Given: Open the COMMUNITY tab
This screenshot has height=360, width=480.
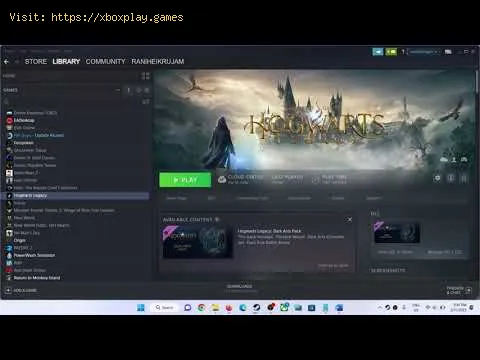Looking at the screenshot, I should click(105, 62).
